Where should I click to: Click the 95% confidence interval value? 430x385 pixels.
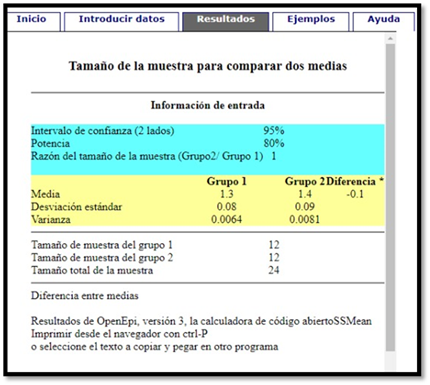[274, 131]
